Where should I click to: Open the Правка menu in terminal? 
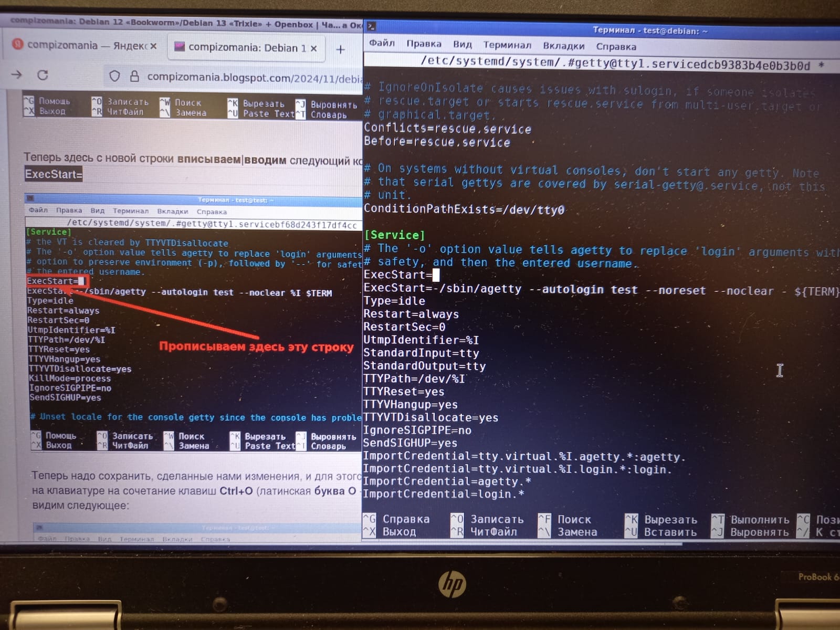[x=424, y=44]
